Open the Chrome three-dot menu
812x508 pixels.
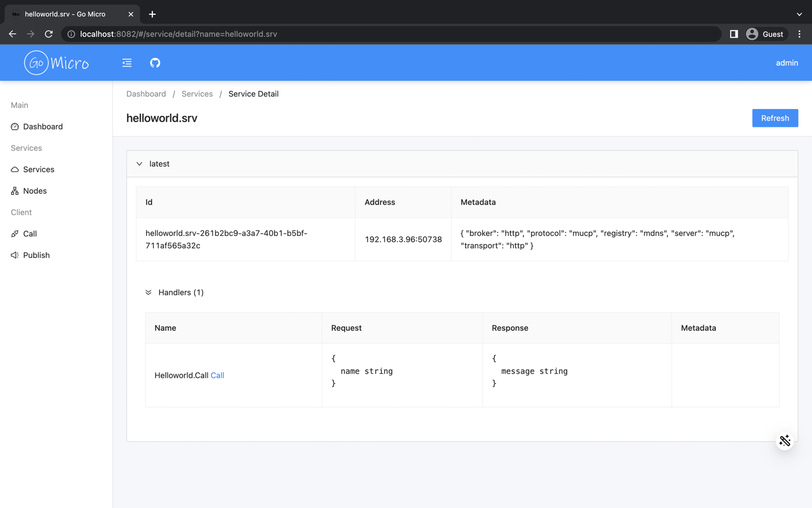click(x=799, y=34)
